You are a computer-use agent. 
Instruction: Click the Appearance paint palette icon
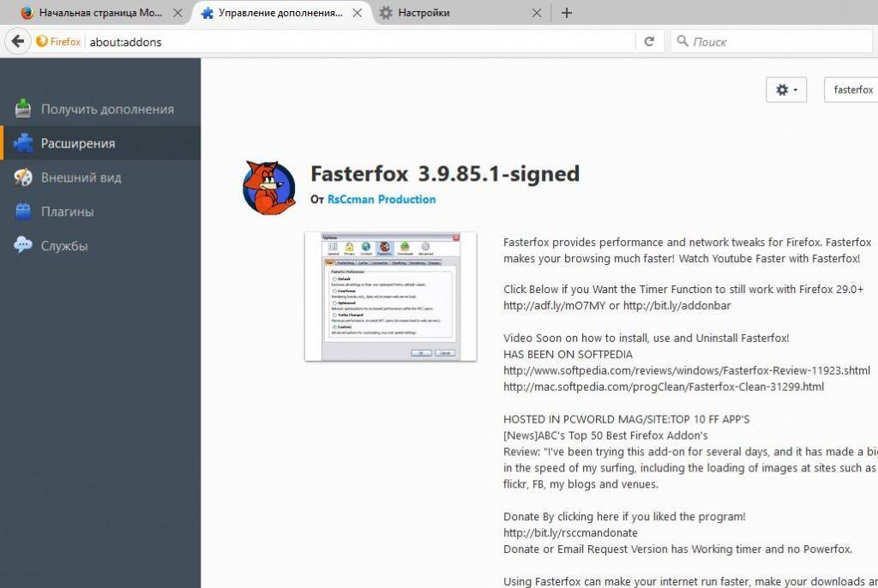[23, 177]
